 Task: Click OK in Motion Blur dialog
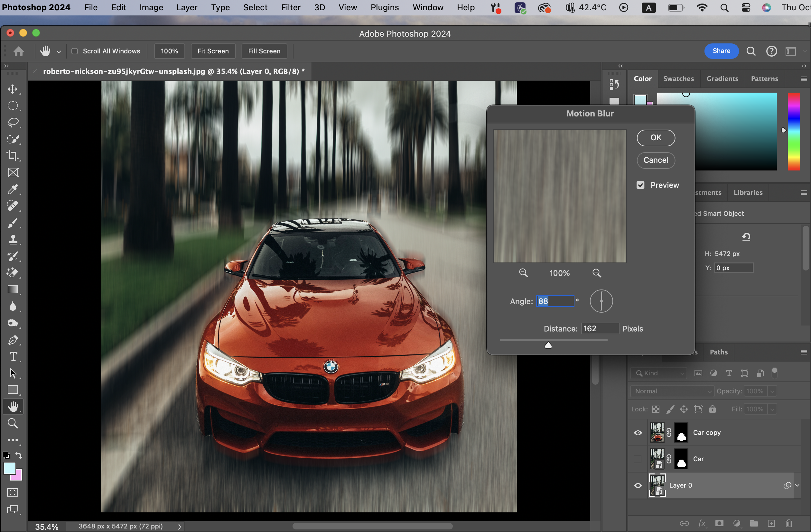[656, 138]
